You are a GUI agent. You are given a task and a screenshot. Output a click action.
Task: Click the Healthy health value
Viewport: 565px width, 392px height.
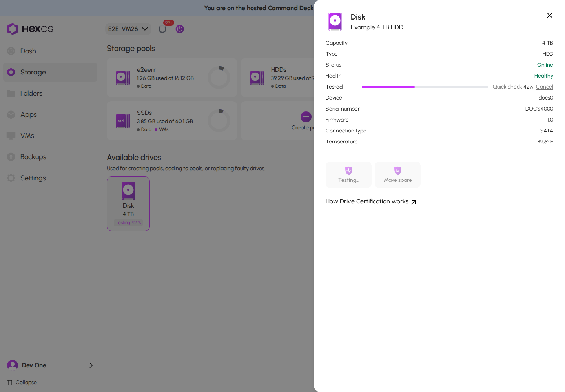[543, 76]
